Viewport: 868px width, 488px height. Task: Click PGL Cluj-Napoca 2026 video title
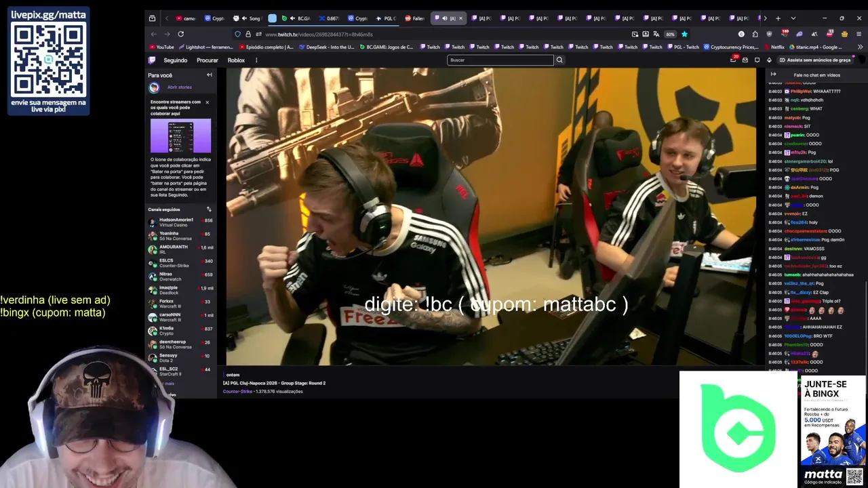coord(274,383)
